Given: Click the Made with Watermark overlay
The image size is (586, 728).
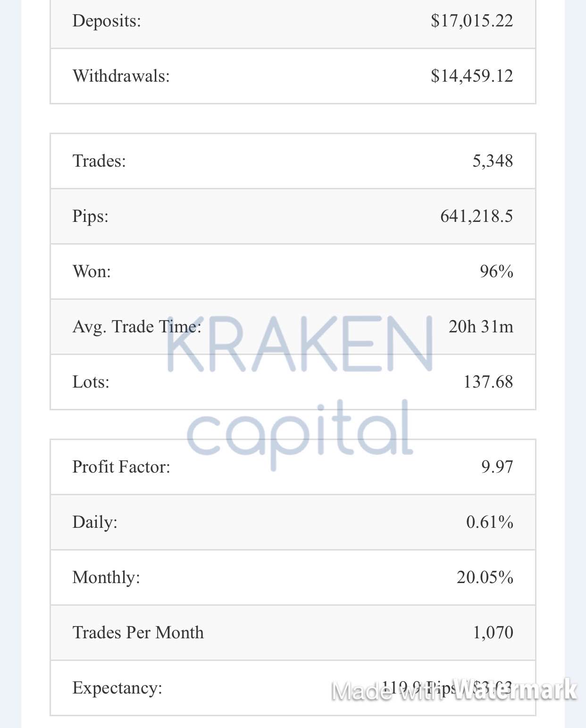Looking at the screenshot, I should [454, 691].
